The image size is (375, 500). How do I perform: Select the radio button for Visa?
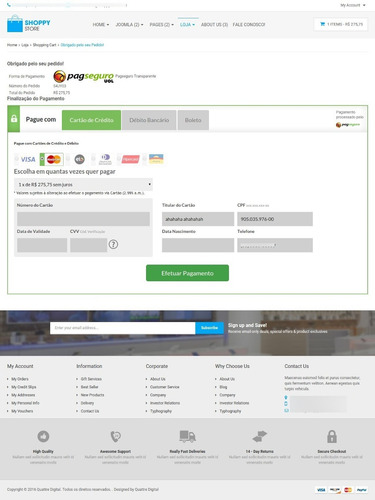17,159
